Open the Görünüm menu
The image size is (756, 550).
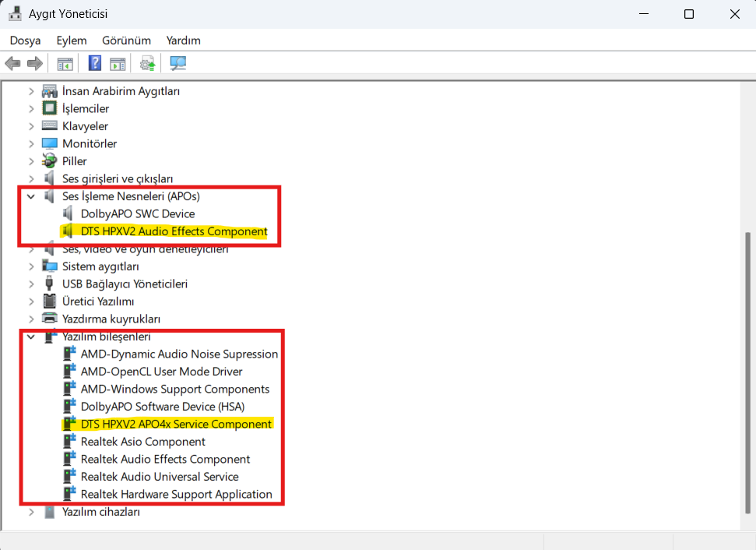tap(126, 41)
